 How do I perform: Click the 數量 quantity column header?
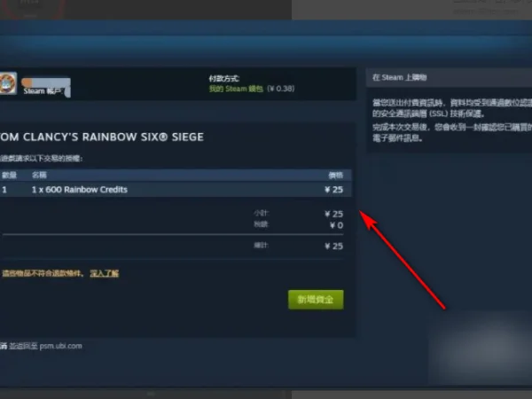[9, 175]
